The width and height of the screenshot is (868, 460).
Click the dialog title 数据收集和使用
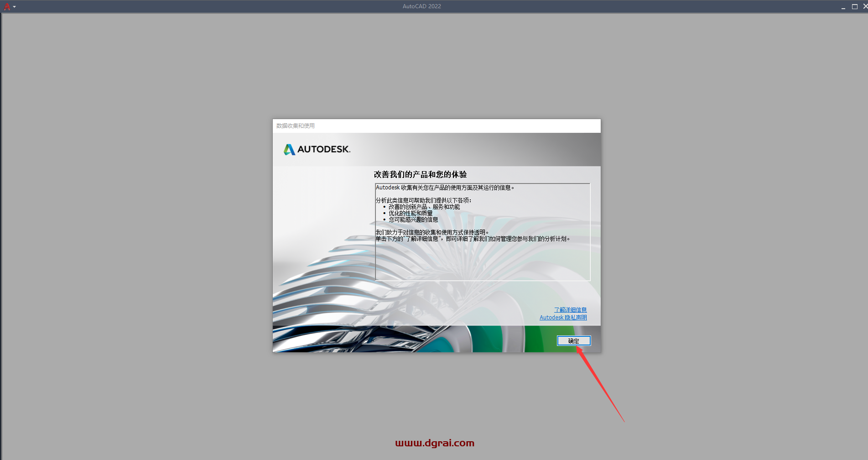coord(296,126)
